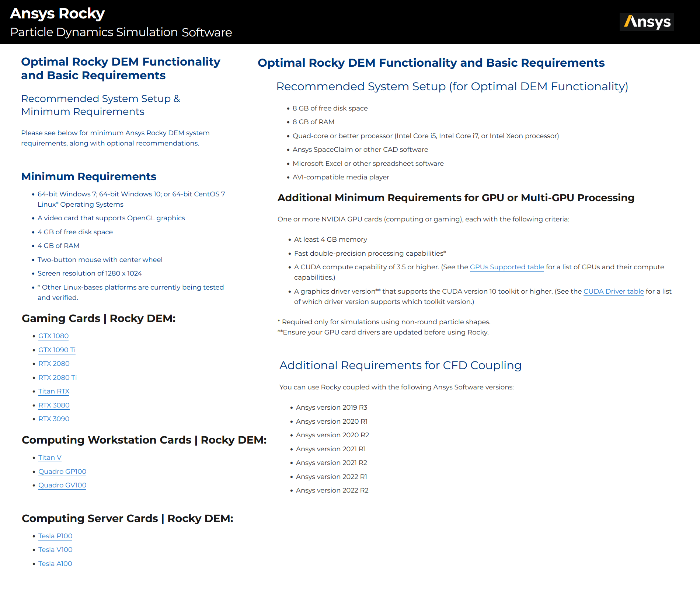This screenshot has height=595, width=700.
Task: Click '4 GB of free disk space' item
Action: (x=75, y=232)
